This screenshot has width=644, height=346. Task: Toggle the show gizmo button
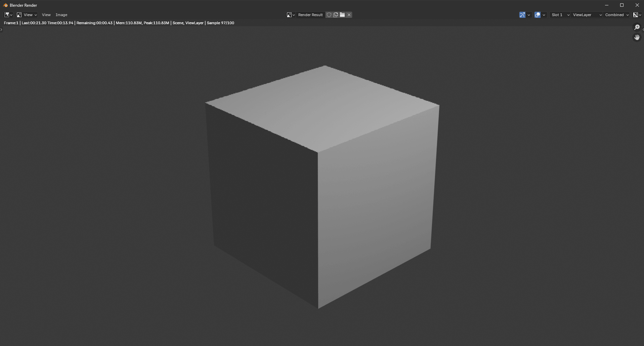[x=522, y=15]
